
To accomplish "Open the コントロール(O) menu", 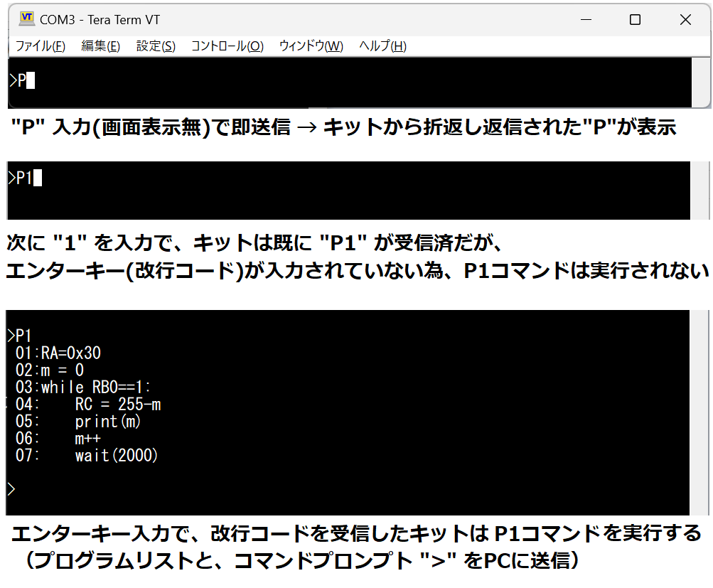I will (x=227, y=46).
